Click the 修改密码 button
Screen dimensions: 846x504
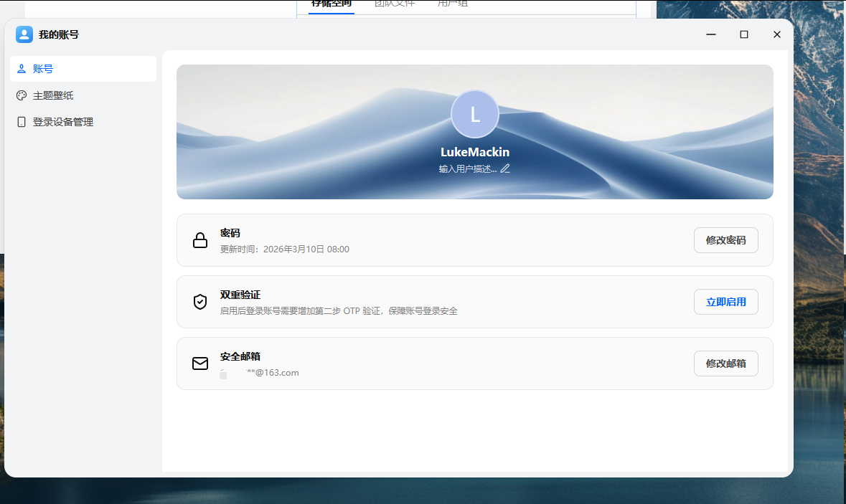pyautogui.click(x=725, y=239)
